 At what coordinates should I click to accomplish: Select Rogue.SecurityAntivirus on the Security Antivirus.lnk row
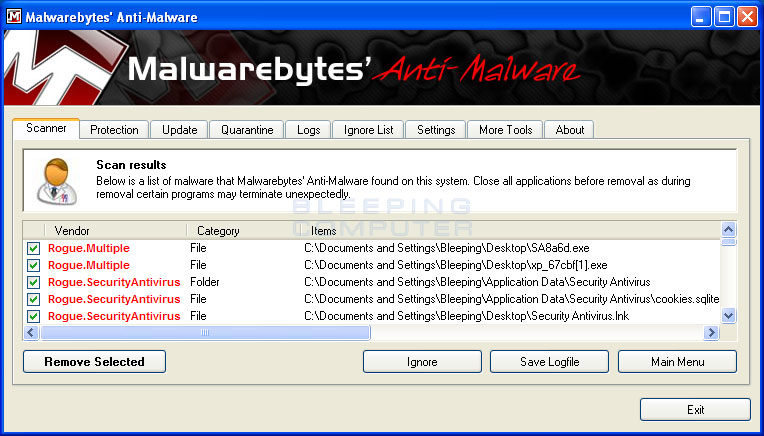click(114, 317)
